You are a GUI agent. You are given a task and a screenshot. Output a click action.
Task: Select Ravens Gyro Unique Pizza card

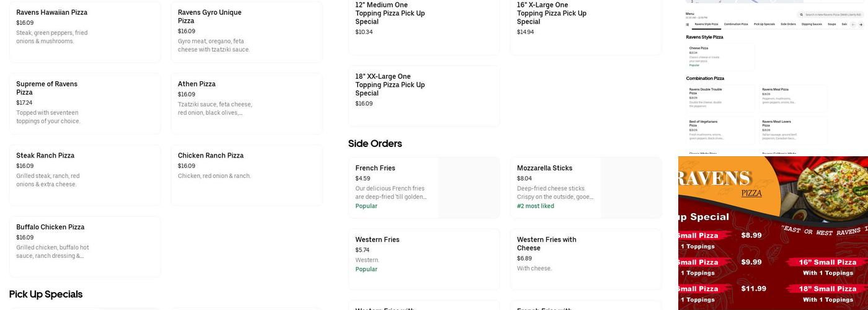pyautogui.click(x=247, y=31)
